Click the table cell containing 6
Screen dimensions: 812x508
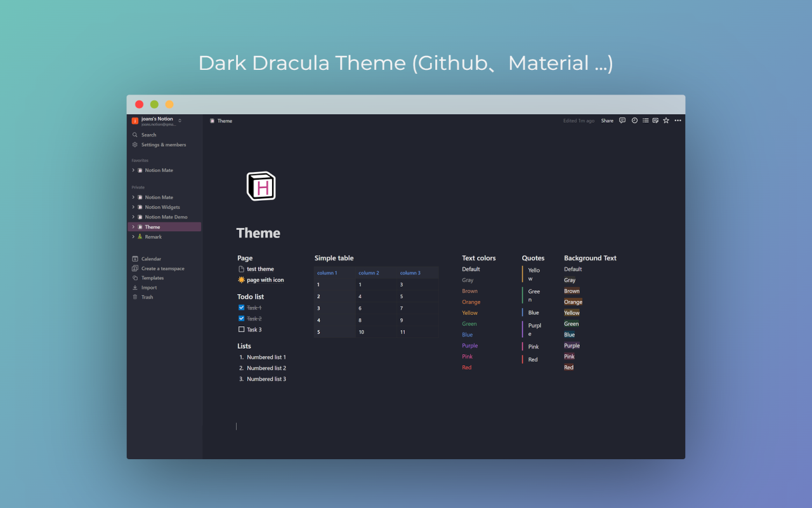pyautogui.click(x=376, y=308)
